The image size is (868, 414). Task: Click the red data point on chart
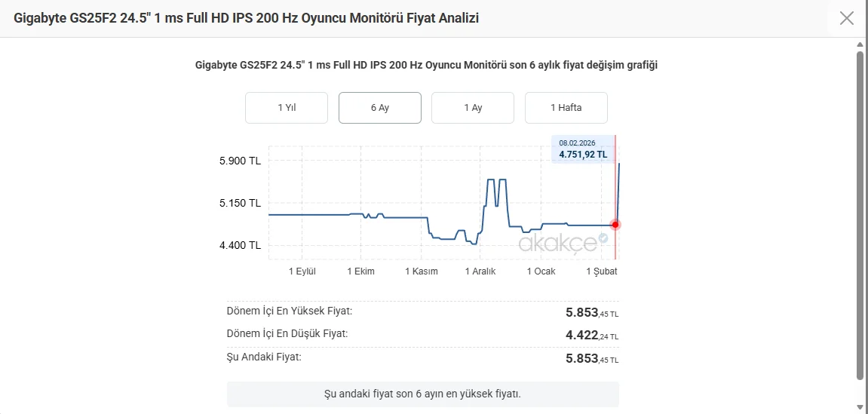615,225
